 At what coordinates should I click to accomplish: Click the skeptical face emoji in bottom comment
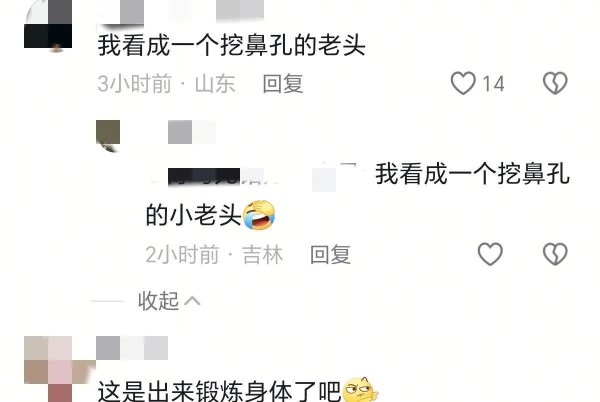[x=360, y=390]
